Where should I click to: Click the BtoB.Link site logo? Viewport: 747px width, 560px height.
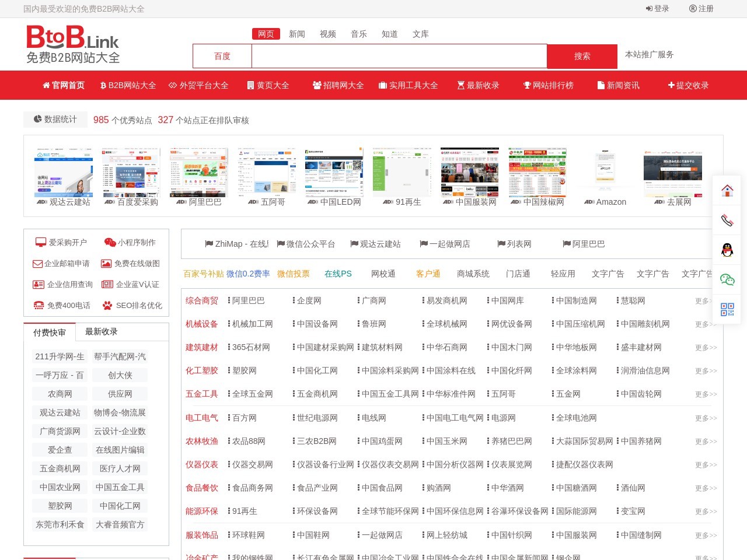click(73, 44)
